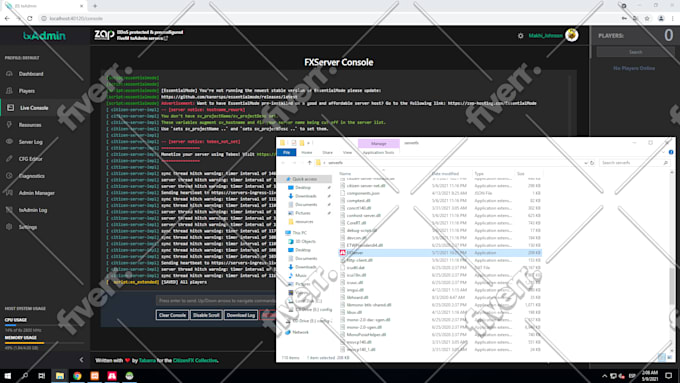Open the CitizenFX Collective footer link

tap(195, 360)
